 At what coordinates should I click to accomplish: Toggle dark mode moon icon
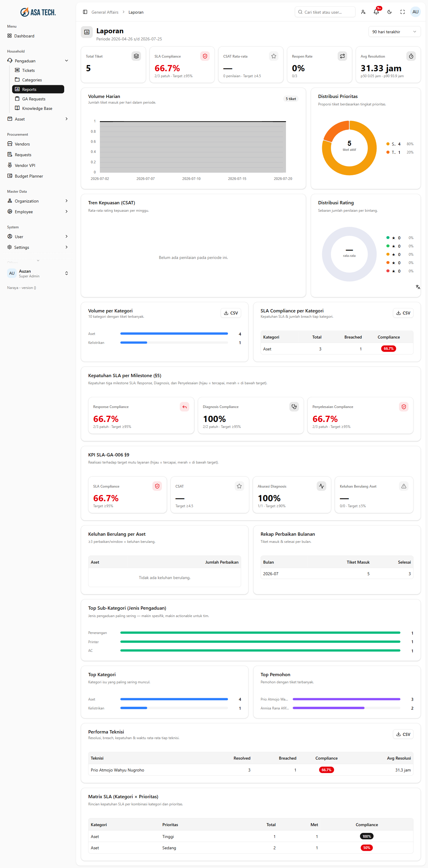click(389, 12)
